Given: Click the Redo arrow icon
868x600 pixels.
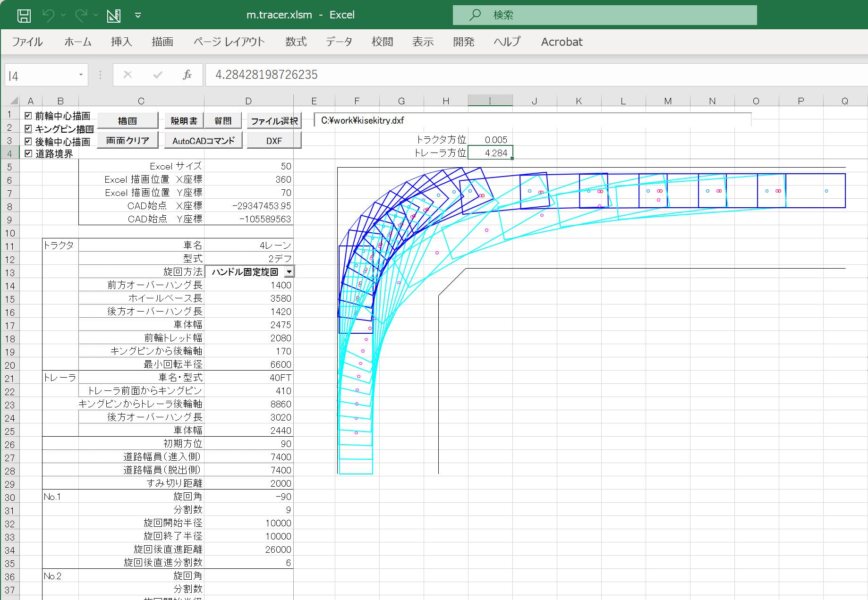Looking at the screenshot, I should tap(81, 15).
